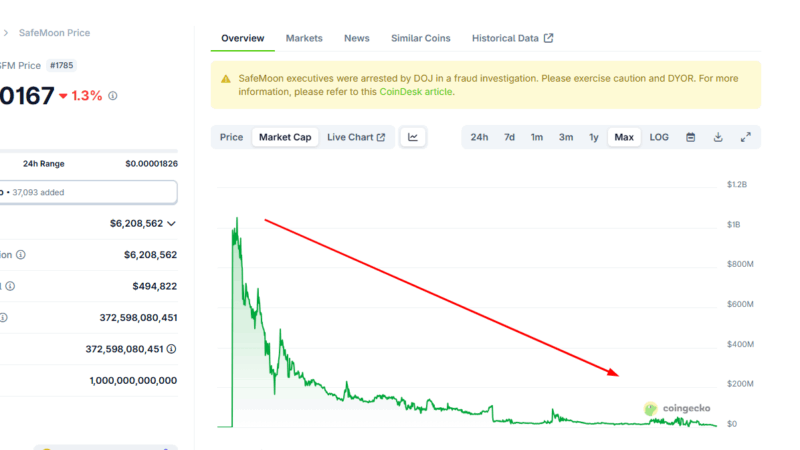Open Live Chart in new window
The image size is (800, 450).
[x=356, y=137]
